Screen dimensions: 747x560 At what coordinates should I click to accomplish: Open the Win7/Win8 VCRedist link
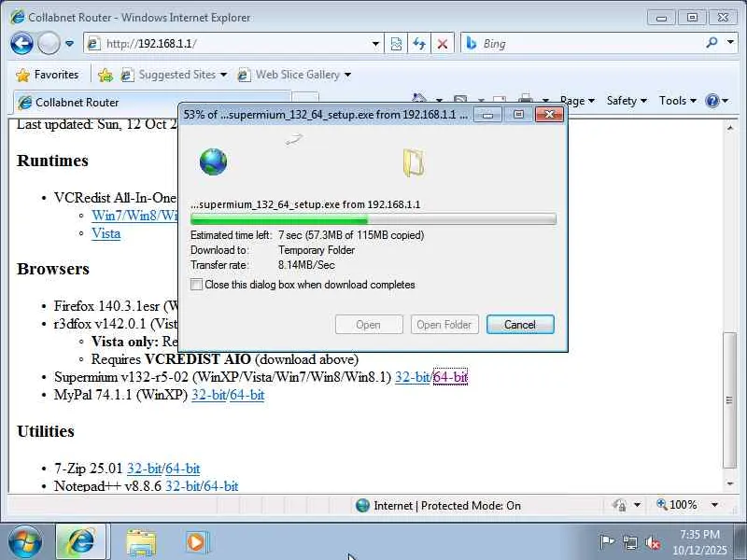point(134,216)
